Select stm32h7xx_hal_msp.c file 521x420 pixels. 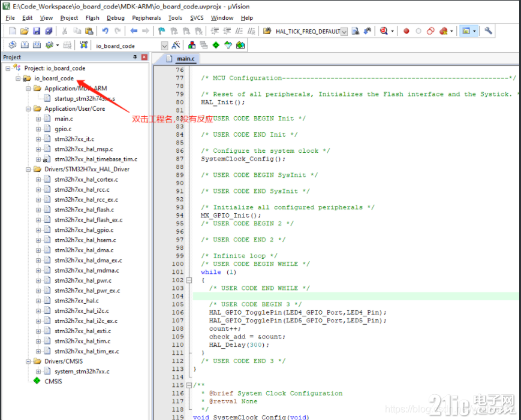[x=84, y=149]
